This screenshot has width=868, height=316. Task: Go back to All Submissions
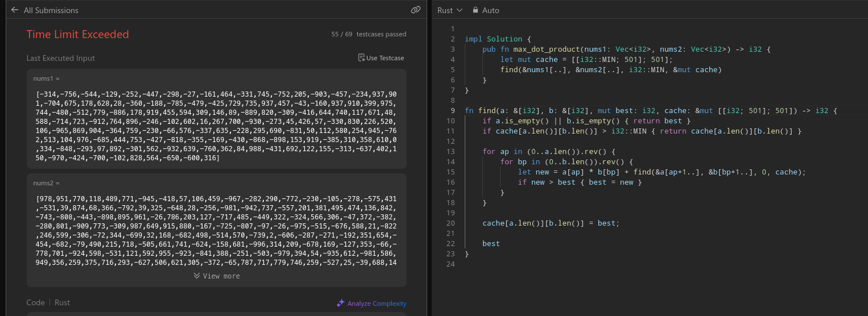(x=51, y=10)
